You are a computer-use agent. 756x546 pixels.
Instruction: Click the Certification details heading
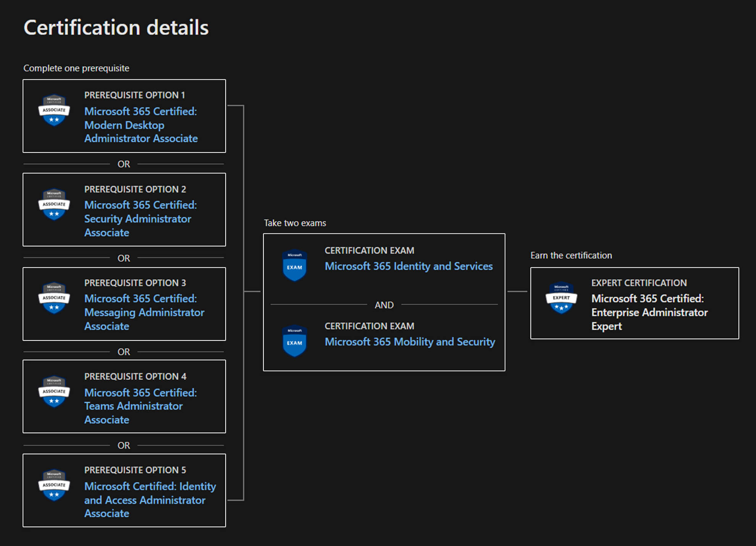click(116, 28)
